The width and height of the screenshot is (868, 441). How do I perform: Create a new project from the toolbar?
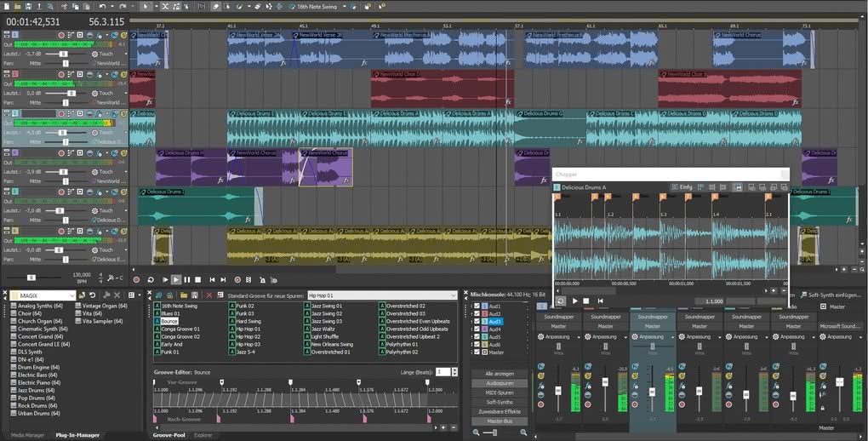click(x=6, y=6)
